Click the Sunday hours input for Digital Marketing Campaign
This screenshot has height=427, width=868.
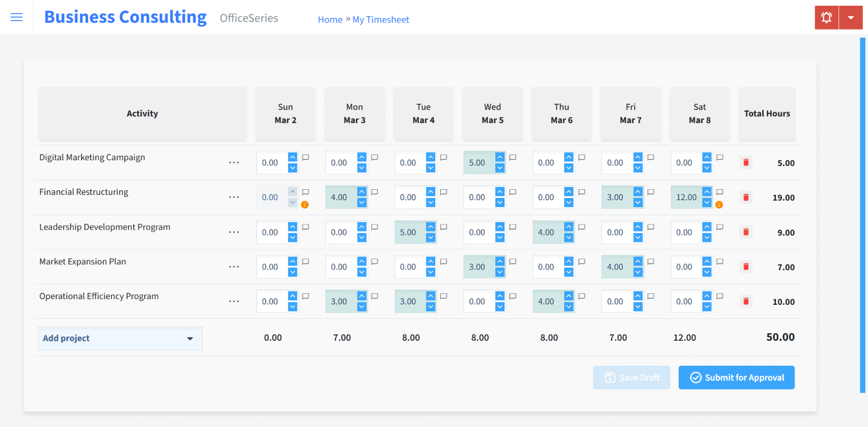tap(271, 163)
